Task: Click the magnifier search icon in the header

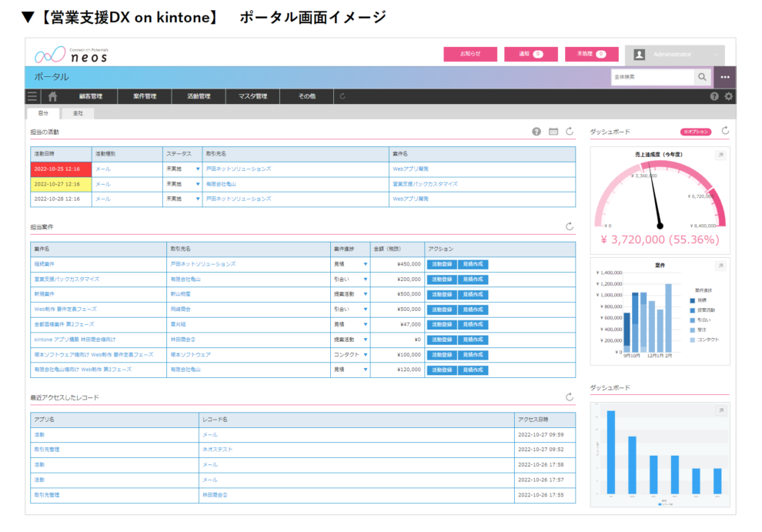Action: pyautogui.click(x=702, y=77)
